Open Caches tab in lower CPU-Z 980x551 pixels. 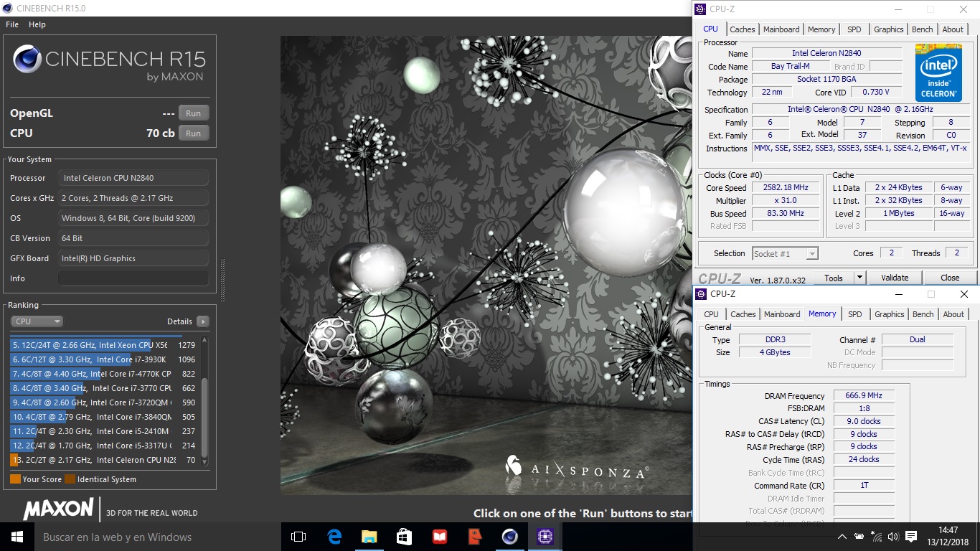[743, 314]
